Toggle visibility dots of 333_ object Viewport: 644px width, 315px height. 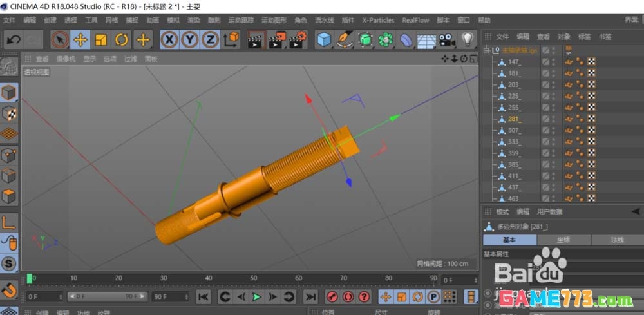click(x=553, y=142)
